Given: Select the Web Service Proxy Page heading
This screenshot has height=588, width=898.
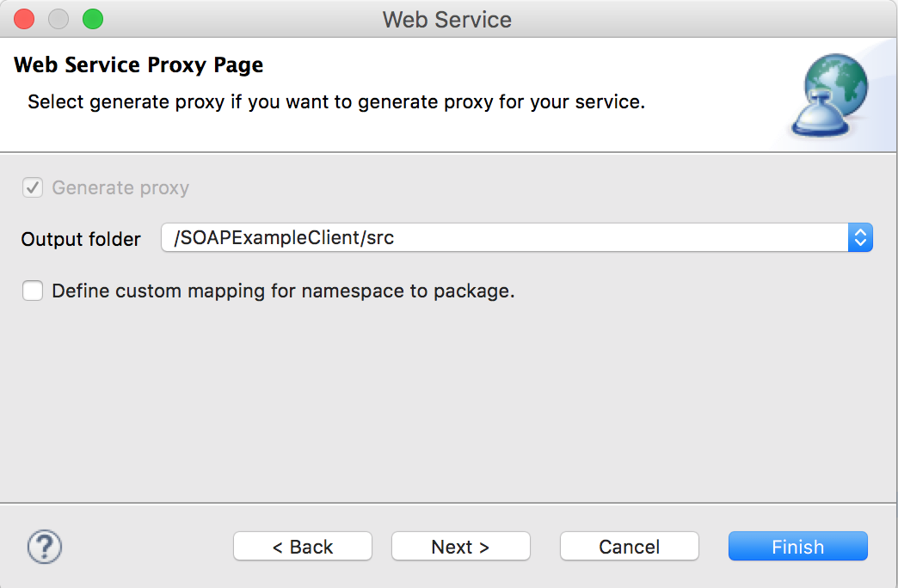Looking at the screenshot, I should (x=138, y=64).
